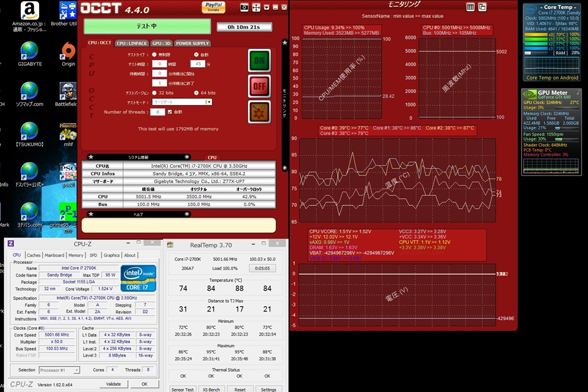
Task: Open OCCT settings with the gear icon
Action: [x=259, y=112]
